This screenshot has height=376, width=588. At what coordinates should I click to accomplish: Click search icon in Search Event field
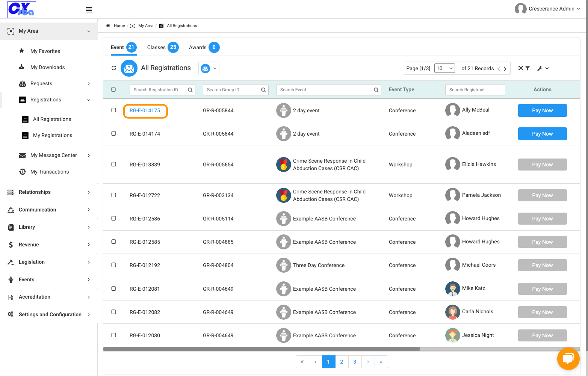(x=376, y=90)
